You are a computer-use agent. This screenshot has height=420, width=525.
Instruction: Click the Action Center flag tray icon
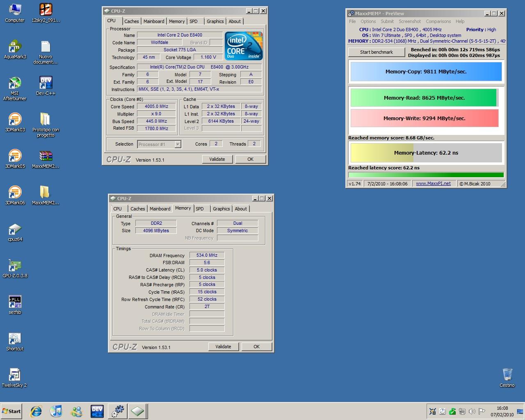tap(482, 411)
